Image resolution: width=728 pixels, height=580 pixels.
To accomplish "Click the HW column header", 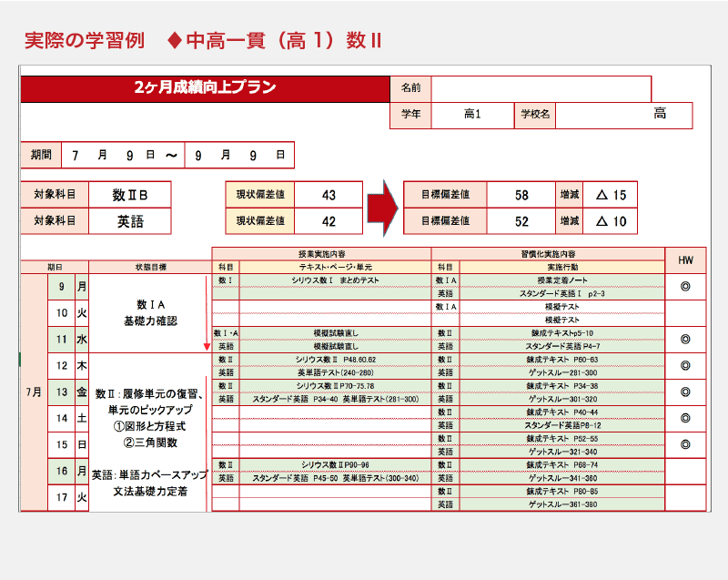I will coord(685,260).
